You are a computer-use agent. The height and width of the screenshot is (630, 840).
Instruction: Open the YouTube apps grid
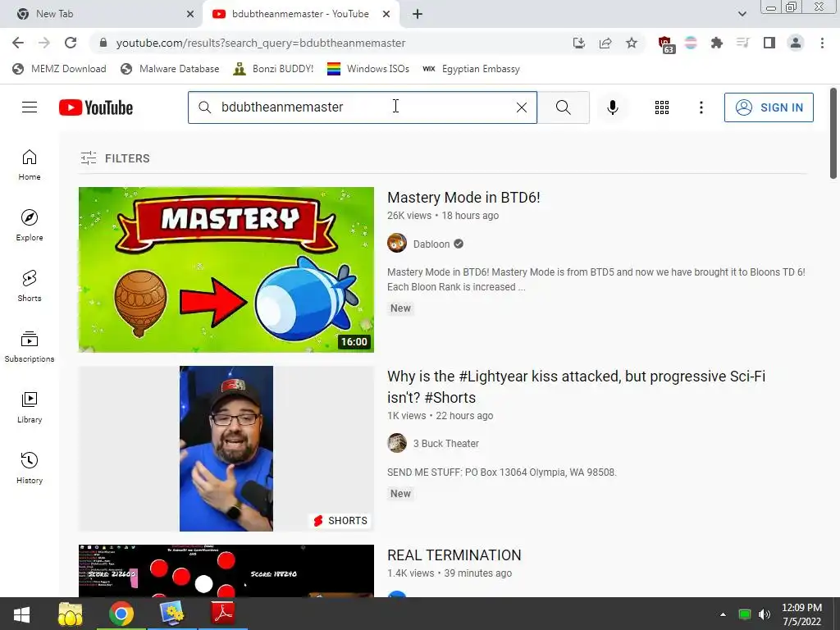click(662, 107)
